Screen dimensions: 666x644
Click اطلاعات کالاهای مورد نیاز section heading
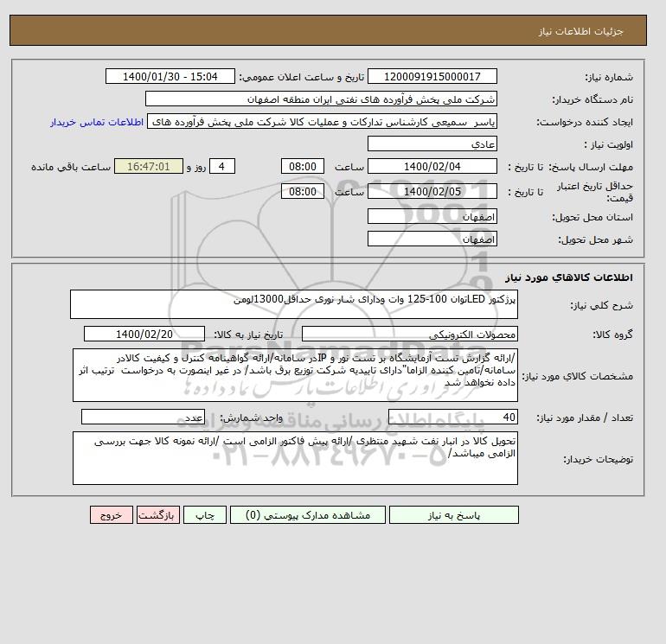click(569, 277)
